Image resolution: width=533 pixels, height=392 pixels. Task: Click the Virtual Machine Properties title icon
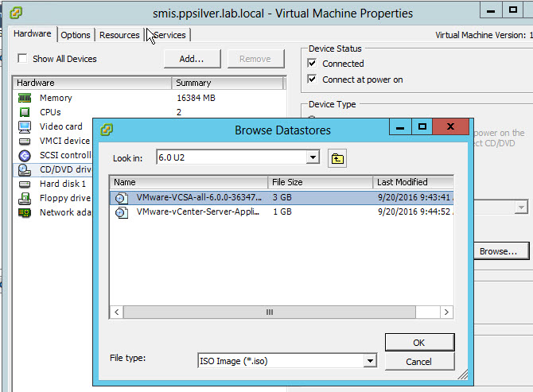[x=16, y=13]
